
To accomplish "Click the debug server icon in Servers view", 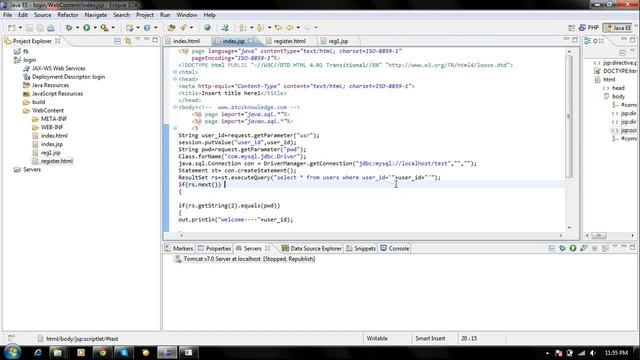I will coord(562,248).
